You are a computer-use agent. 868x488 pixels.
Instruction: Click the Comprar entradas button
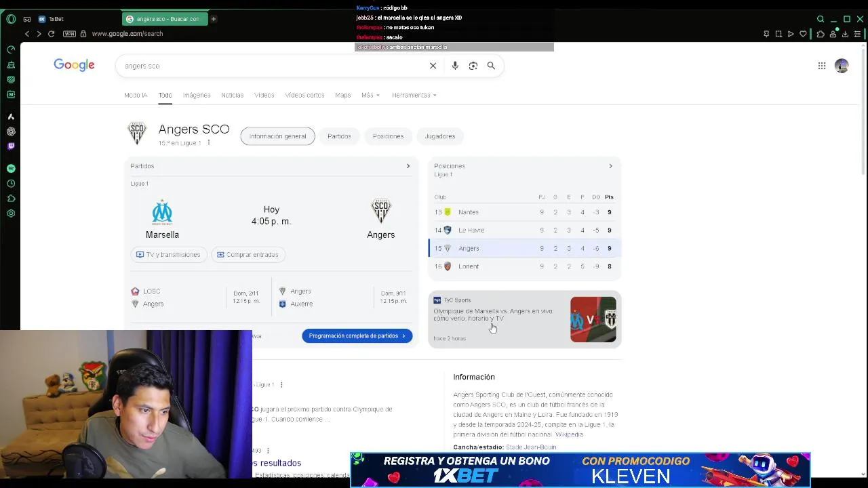click(249, 255)
